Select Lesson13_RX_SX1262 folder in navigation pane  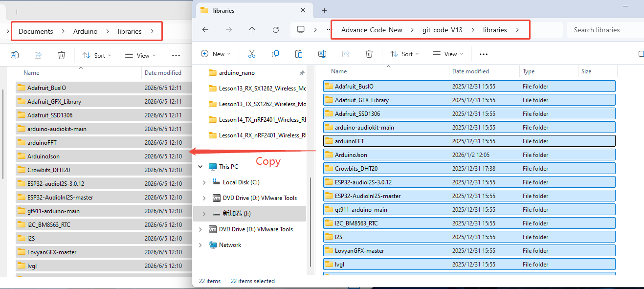(x=257, y=89)
